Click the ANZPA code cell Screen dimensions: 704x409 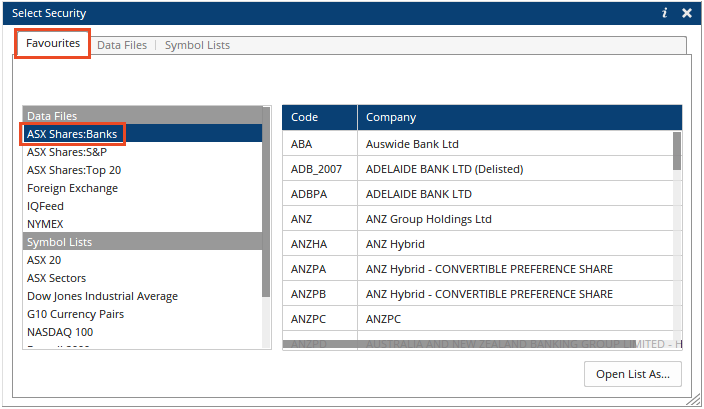[x=320, y=269]
